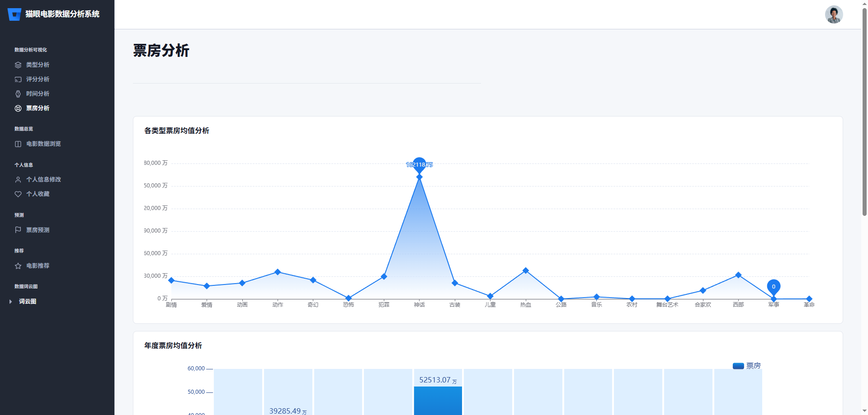Click the highlighted 52513.07 bar
The image size is (868, 415).
pos(438,401)
